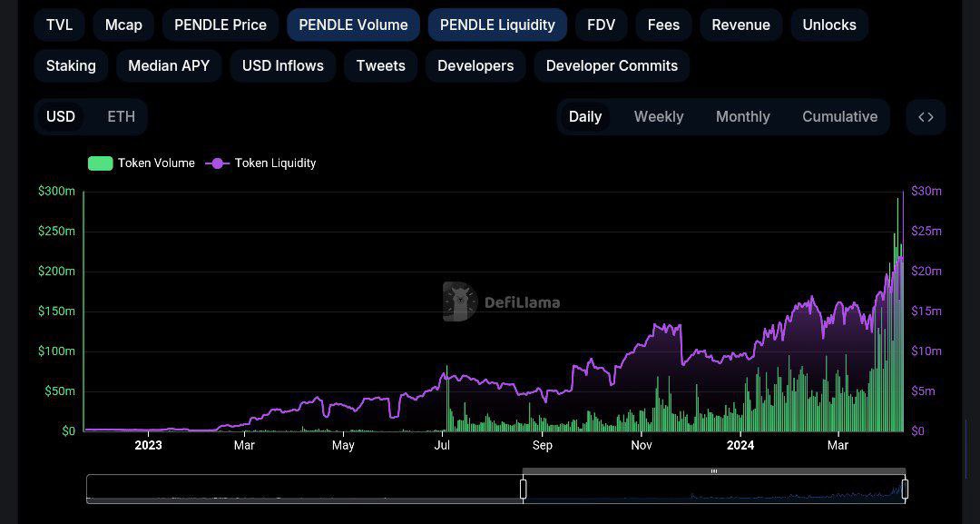Toggle the Mcap chart metric

[123, 25]
